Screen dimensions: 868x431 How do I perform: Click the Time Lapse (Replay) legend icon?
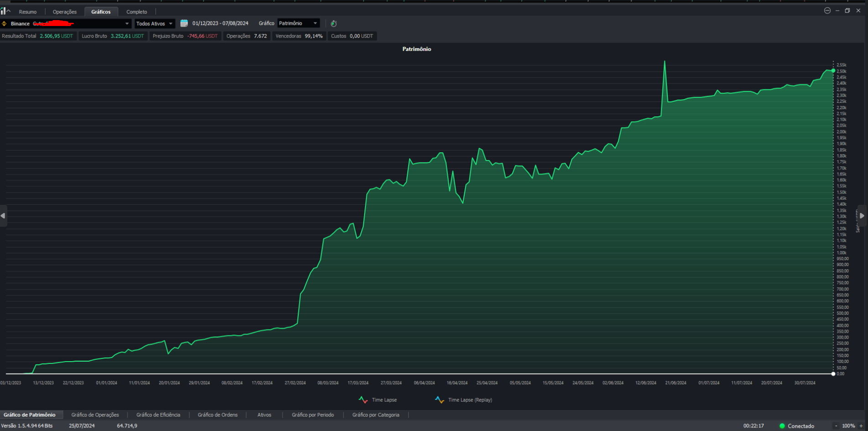439,400
